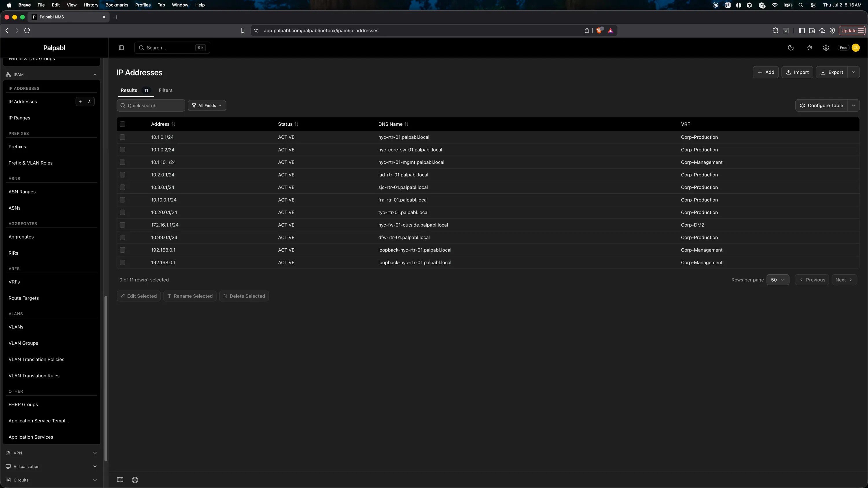Open the Brave wallet icon
868x488 pixels.
pyautogui.click(x=812, y=30)
